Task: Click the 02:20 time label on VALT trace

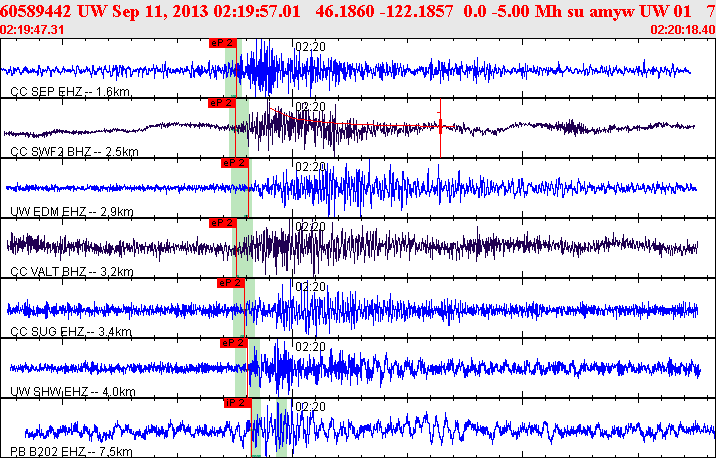Action: pyautogui.click(x=311, y=226)
